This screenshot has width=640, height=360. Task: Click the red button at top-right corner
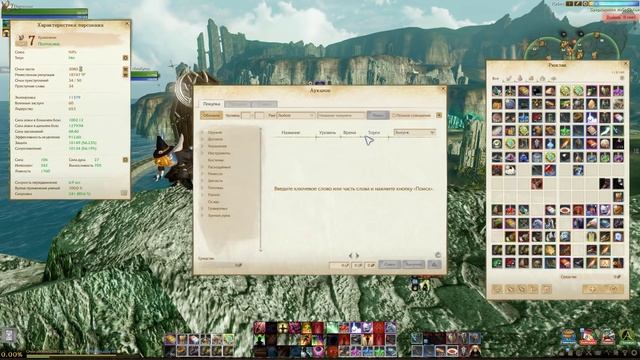[x=620, y=18]
